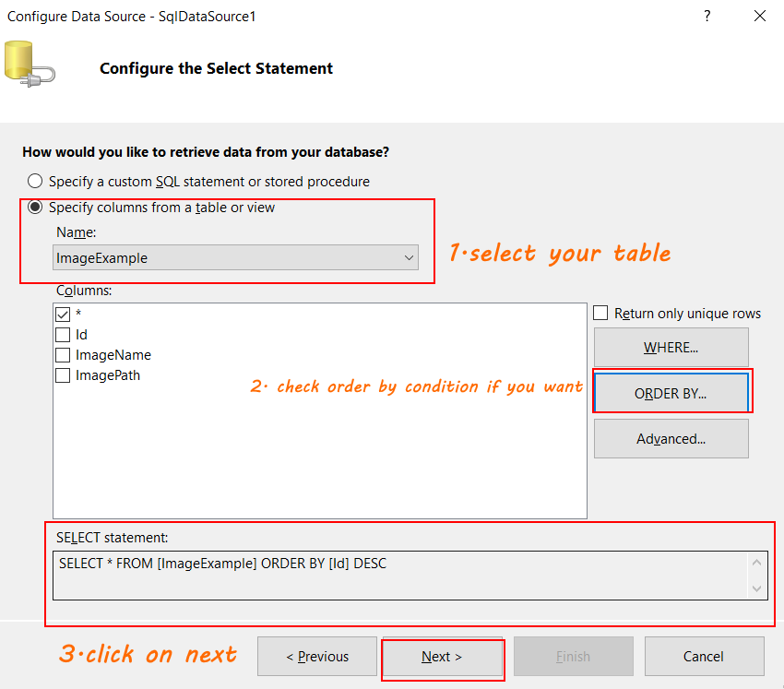Open the ImageExample table name dropdown
The image size is (784, 689).
[409, 257]
